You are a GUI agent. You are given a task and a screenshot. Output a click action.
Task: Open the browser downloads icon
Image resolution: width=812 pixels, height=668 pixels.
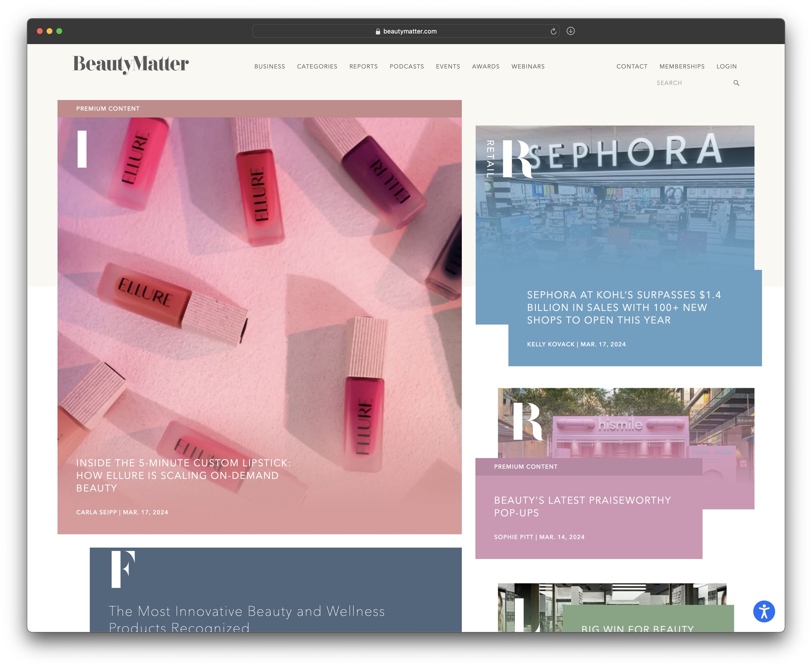pyautogui.click(x=571, y=31)
